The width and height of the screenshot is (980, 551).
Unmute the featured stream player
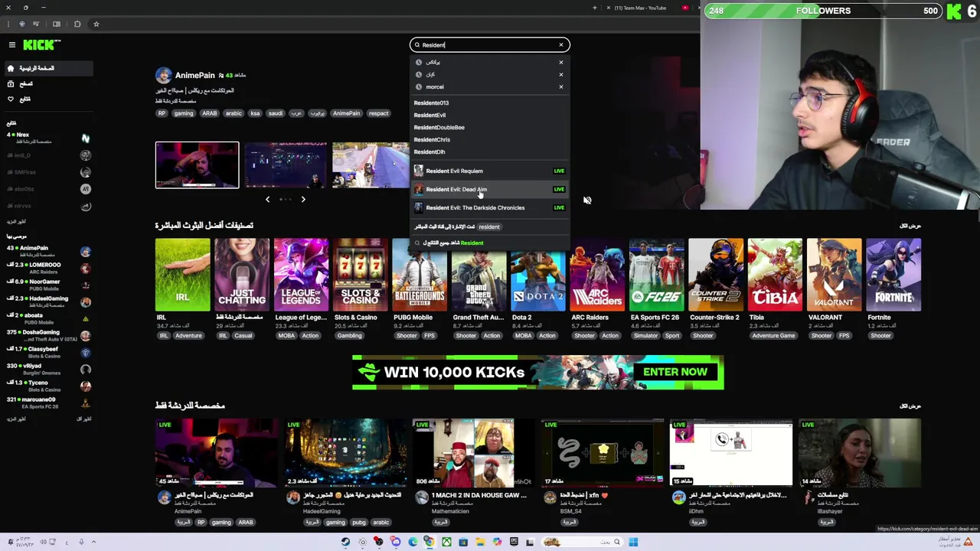[587, 201]
